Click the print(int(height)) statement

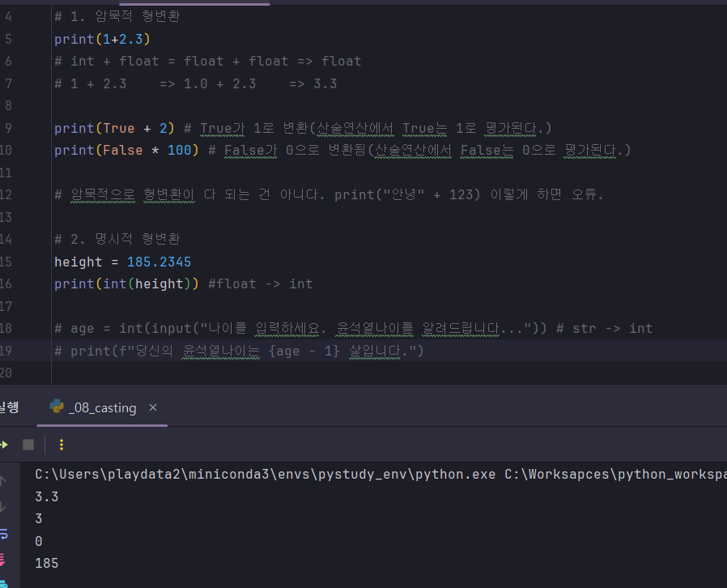[126, 283]
